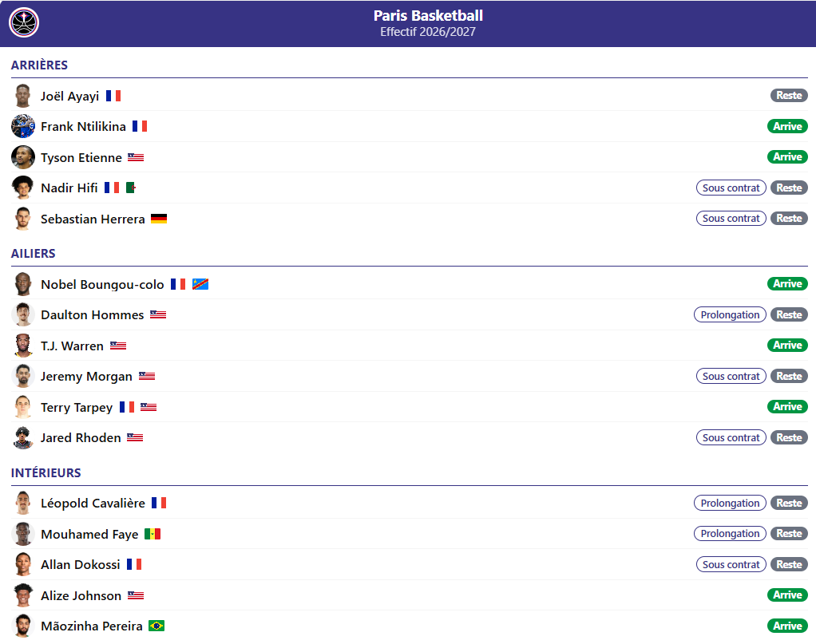Select the ARRIÈRES section heading
This screenshot has height=644, width=816.
pyautogui.click(x=40, y=65)
